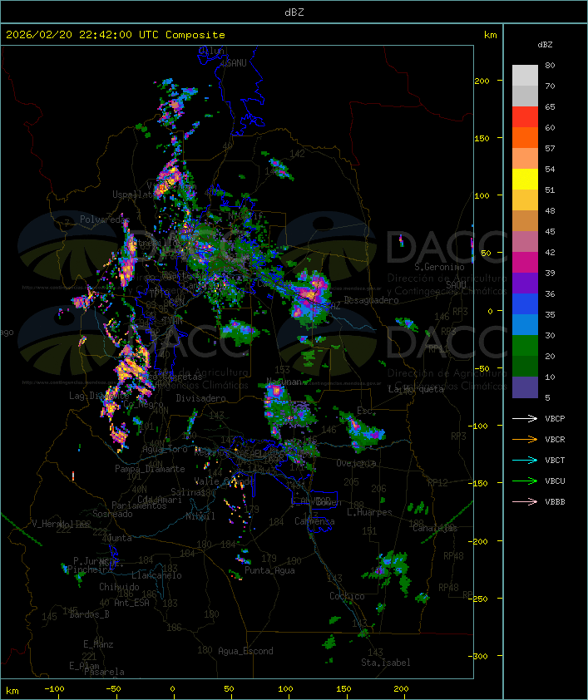Click the Sta.Isabel map label
Screen dimensions: 588x700
(386, 663)
